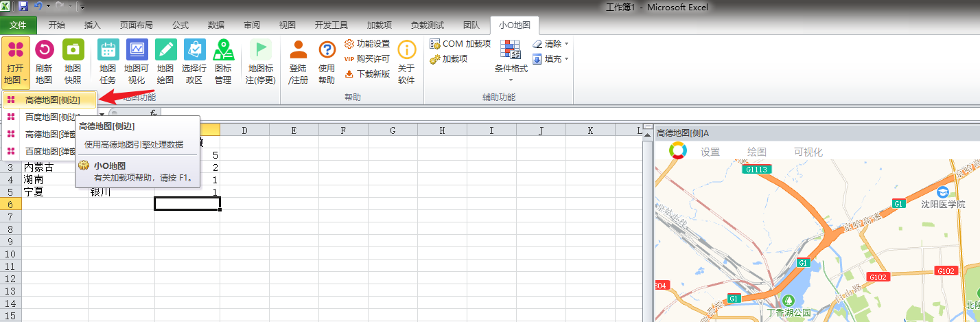Click into the formula bar
This screenshot has width=980, height=322.
click(570, 113)
